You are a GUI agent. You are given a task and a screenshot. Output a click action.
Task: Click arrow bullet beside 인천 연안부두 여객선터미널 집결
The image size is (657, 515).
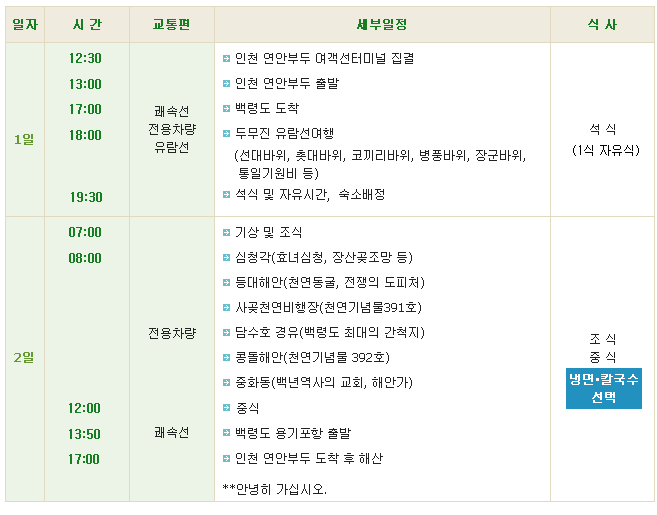(226, 59)
